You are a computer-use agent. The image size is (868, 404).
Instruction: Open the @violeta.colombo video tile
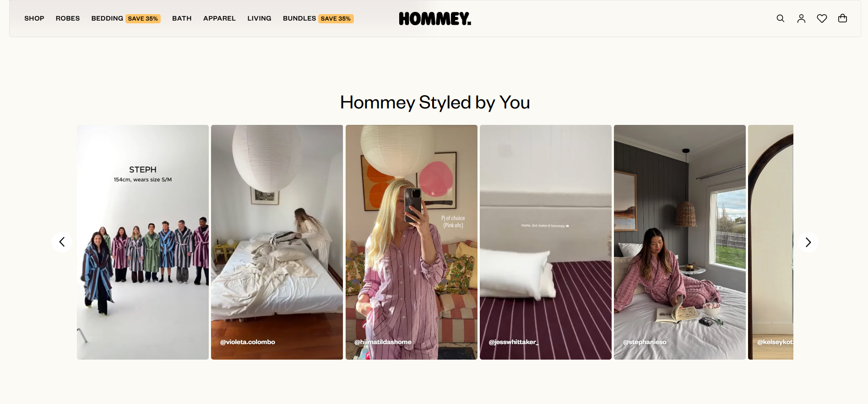point(277,242)
